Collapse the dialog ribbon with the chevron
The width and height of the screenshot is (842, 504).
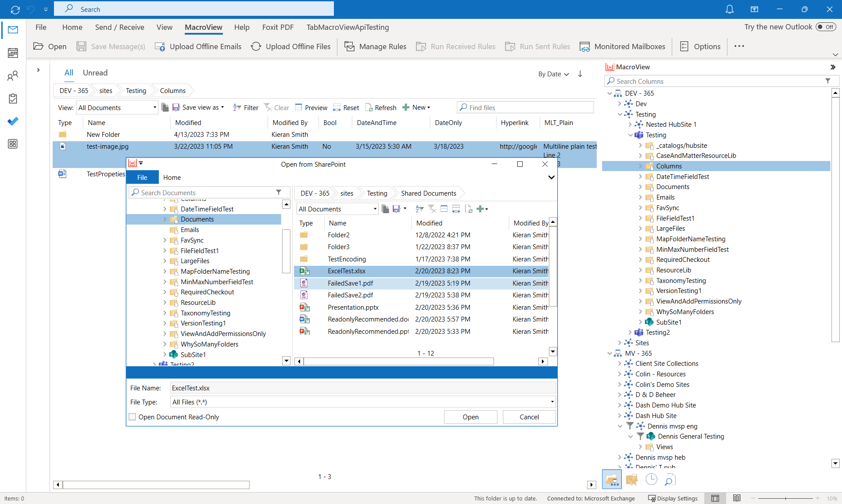[551, 177]
